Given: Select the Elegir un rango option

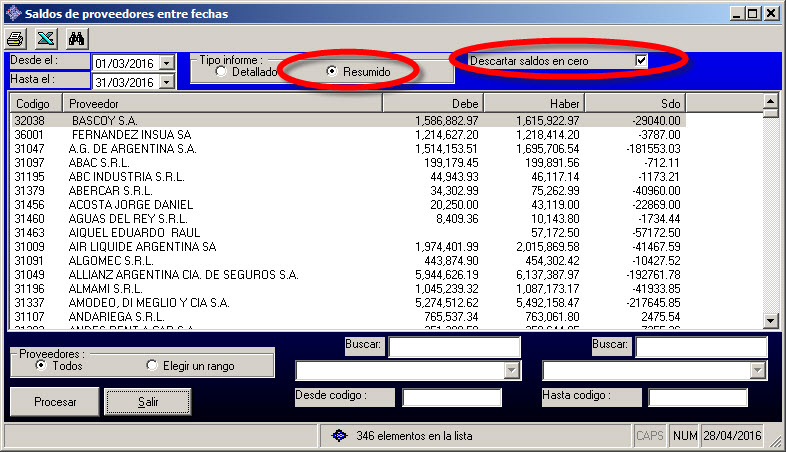Looking at the screenshot, I should coord(153,366).
